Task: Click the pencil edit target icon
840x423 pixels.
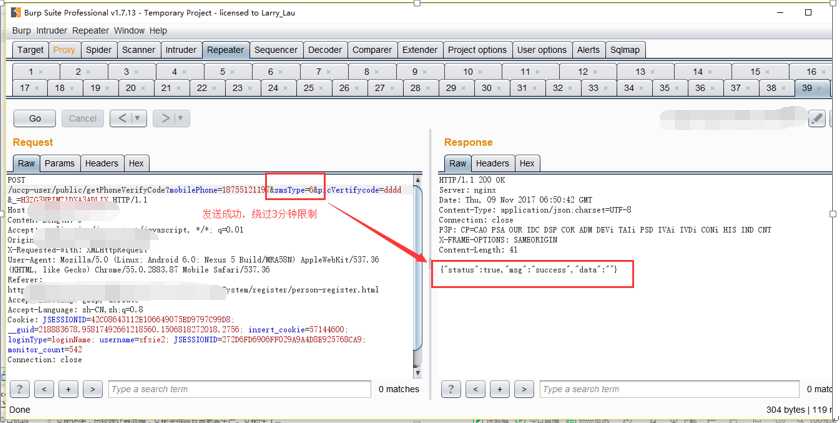Action: click(816, 119)
